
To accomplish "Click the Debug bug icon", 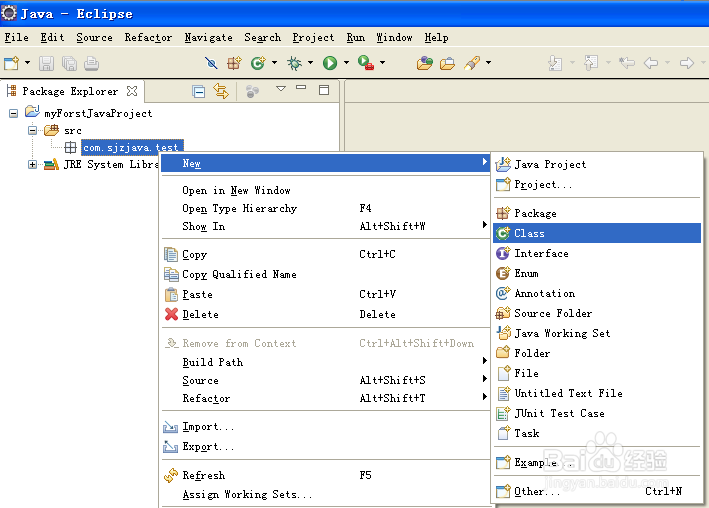I will tap(294, 63).
